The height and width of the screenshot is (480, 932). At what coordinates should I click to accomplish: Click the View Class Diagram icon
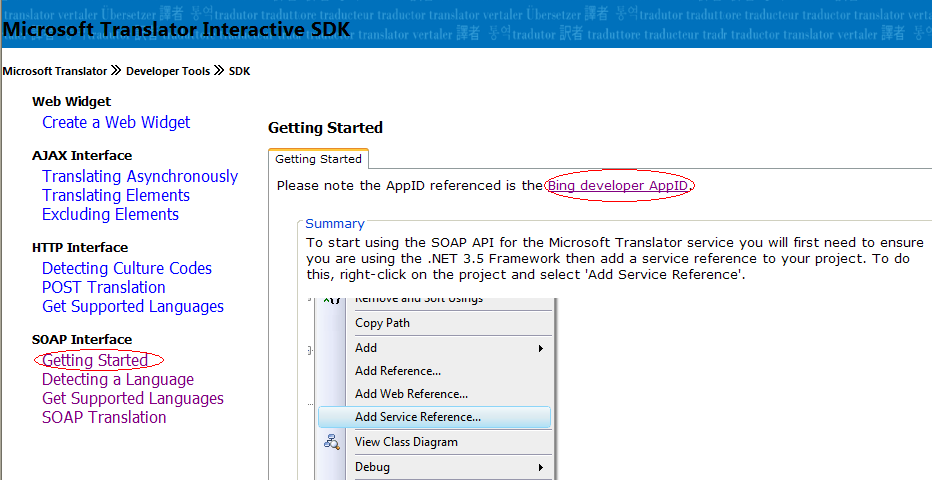[332, 442]
